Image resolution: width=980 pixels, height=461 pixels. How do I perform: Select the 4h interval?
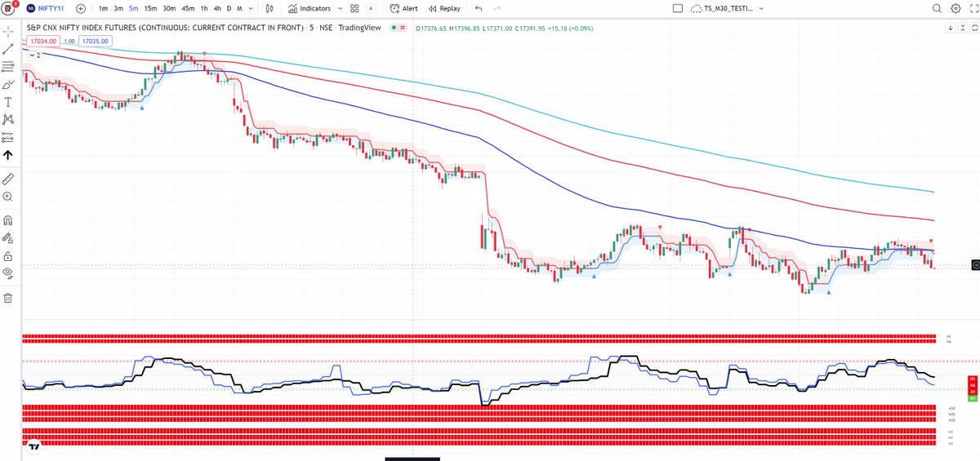[x=217, y=8]
